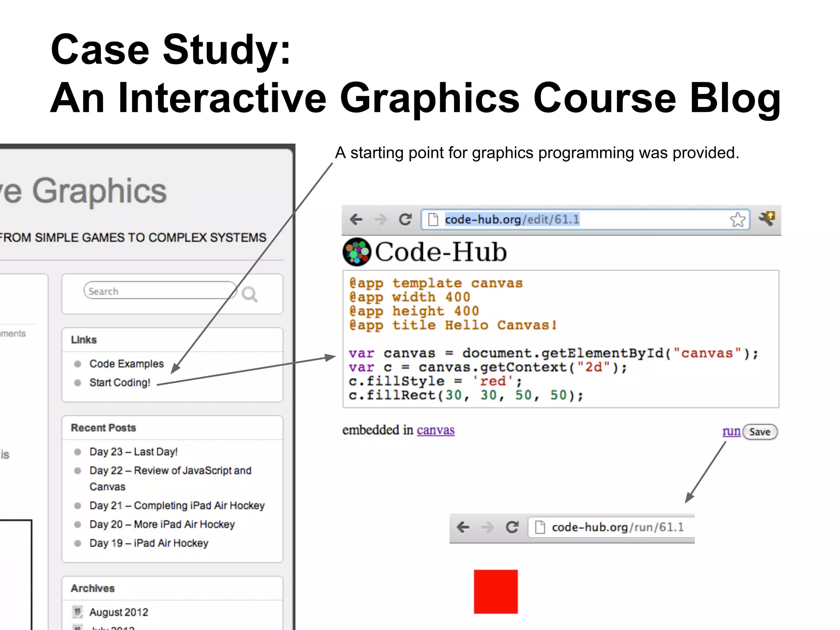Image resolution: width=840 pixels, height=630 pixels.
Task: Click the Code-Hub title text
Action: coord(441,251)
